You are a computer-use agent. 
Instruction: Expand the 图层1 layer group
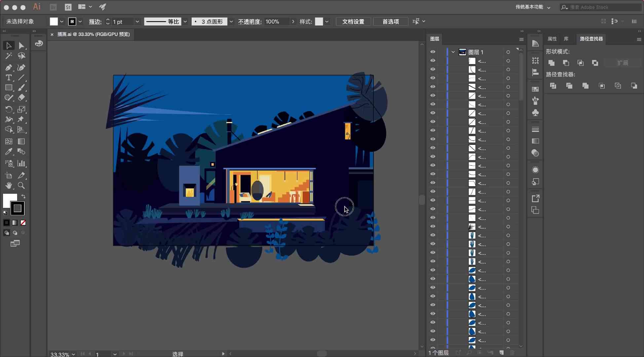453,52
